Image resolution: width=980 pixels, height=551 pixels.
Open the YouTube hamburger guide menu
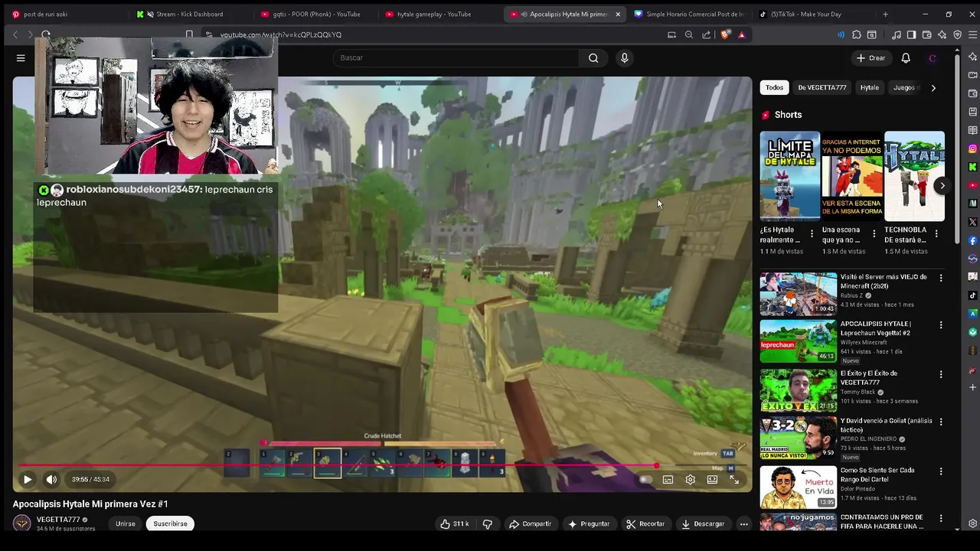coord(21,58)
